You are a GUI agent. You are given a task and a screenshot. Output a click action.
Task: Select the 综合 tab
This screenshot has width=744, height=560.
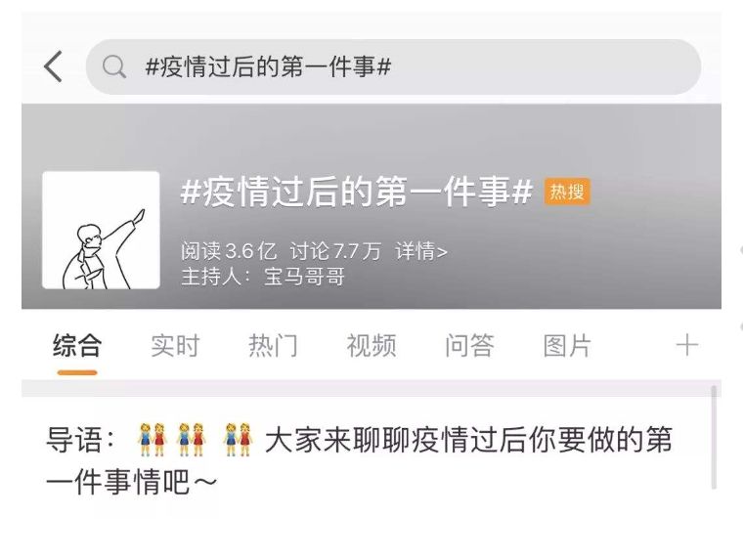pyautogui.click(x=77, y=345)
